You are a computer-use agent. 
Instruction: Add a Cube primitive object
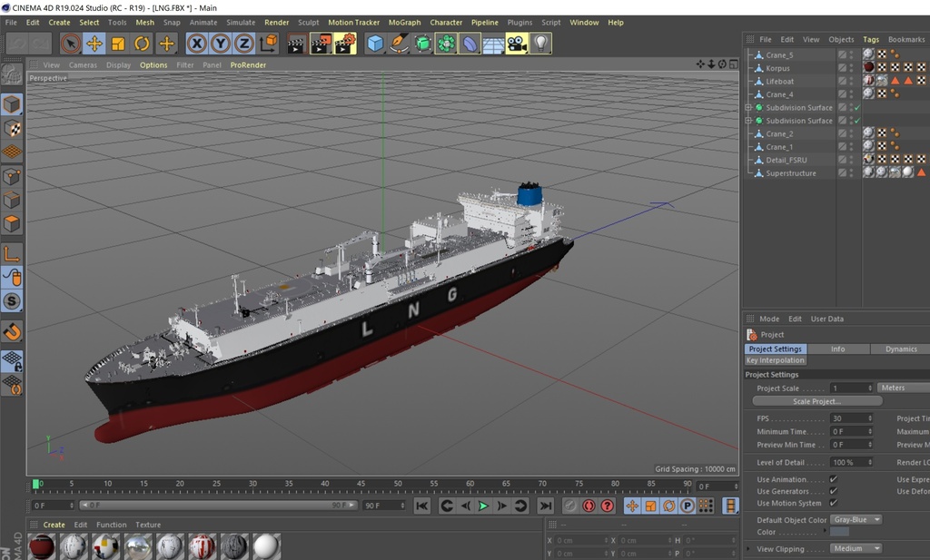(x=375, y=44)
